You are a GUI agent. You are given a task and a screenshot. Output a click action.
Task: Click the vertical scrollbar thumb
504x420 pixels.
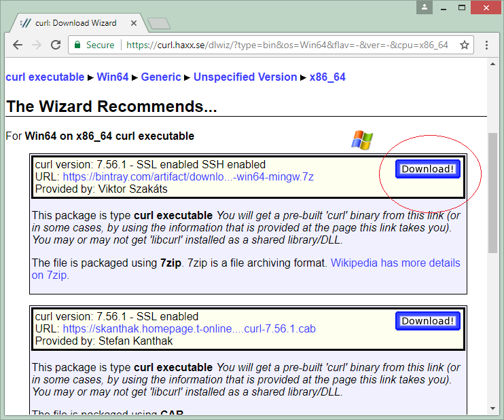pos(492,193)
